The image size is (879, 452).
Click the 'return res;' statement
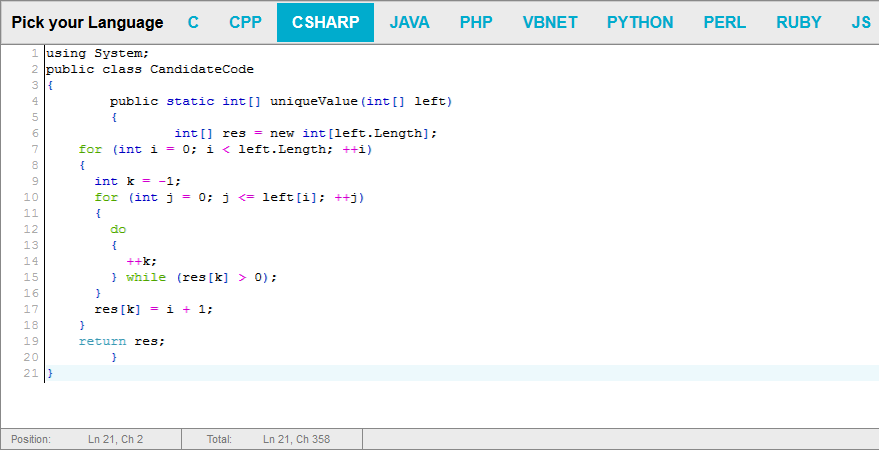coord(122,341)
